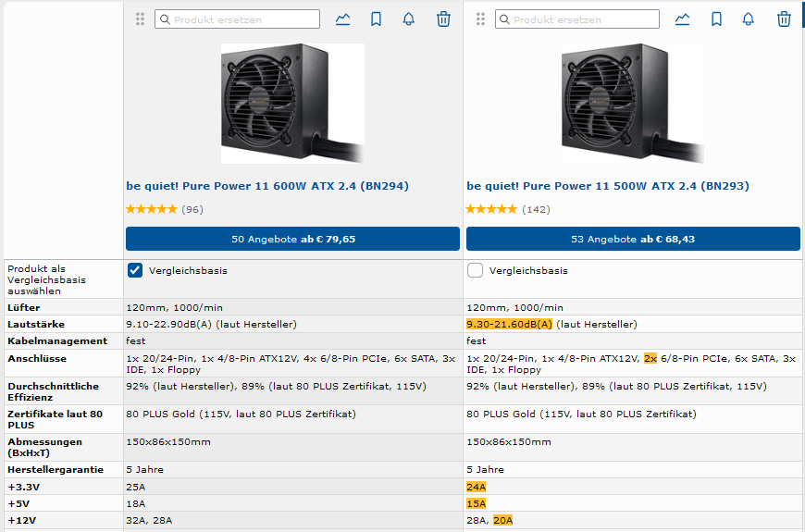Click '25A' value in +3.3V row
The image size is (805, 532).
click(x=136, y=487)
